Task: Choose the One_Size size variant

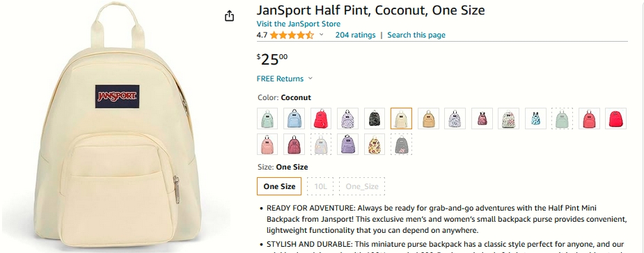Action: (362, 186)
